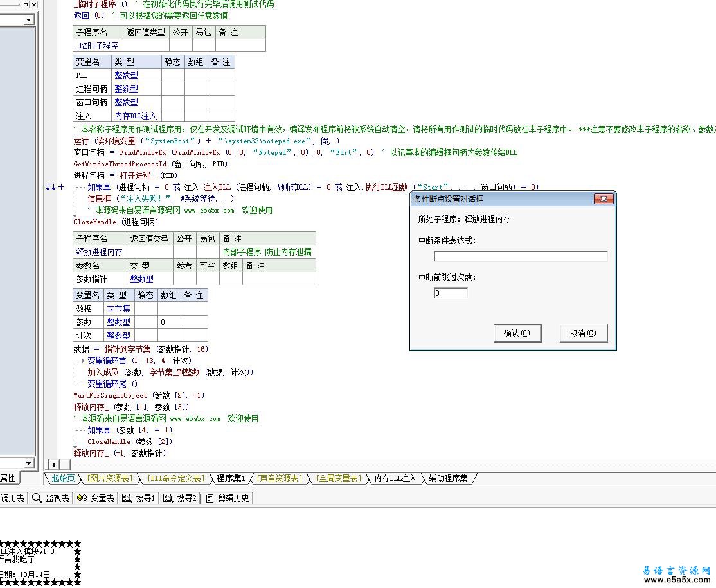716x588 pixels.
Task: Focus the 中断条件表达式 input field
Action: tap(521, 256)
